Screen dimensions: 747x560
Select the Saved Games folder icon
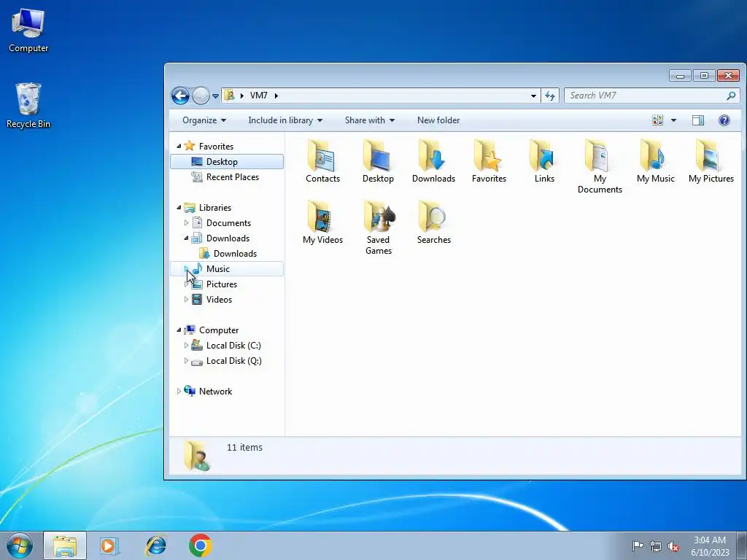[x=379, y=217]
